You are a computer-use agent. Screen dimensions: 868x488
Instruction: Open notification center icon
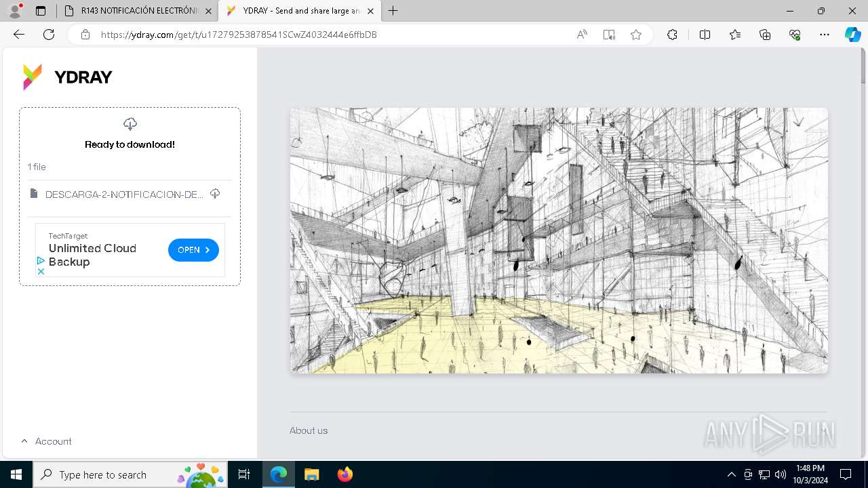pyautogui.click(x=846, y=474)
